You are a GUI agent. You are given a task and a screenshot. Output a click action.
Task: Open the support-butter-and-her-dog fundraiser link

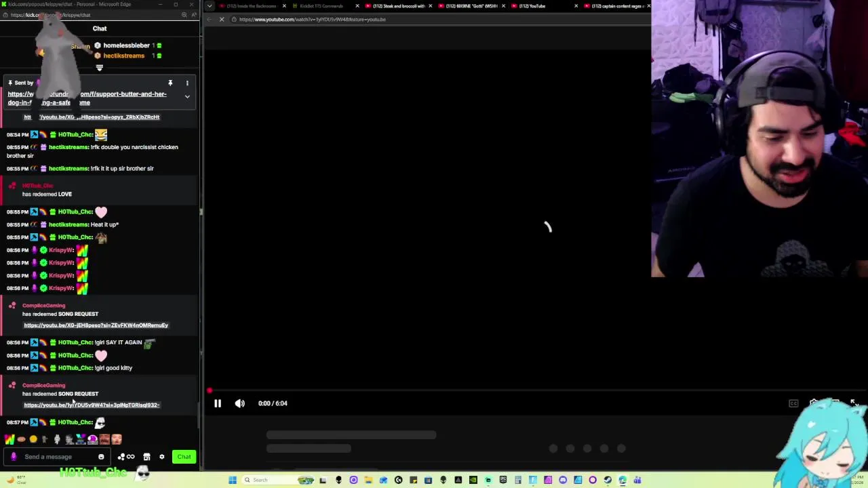[87, 98]
